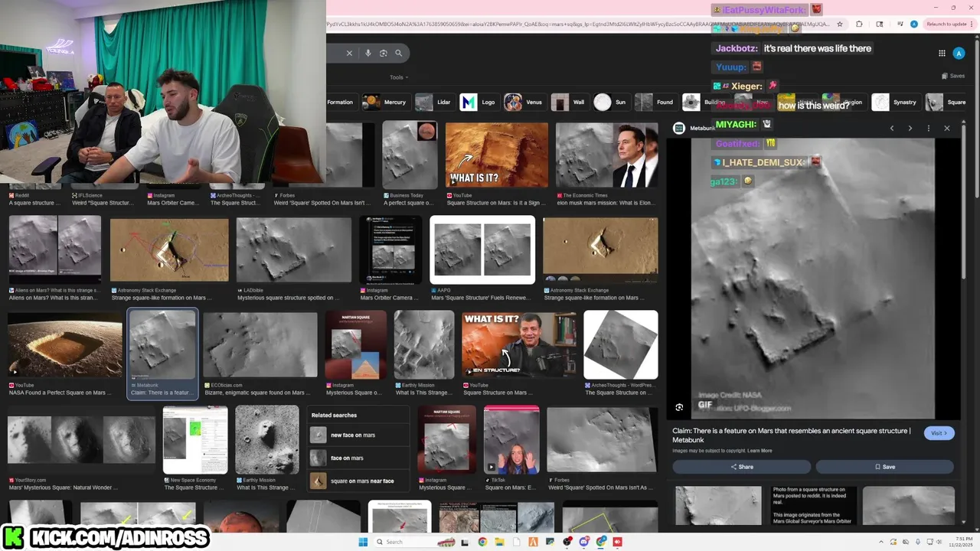Filter results by Mercury chip
This screenshot has width=980, height=551.
[385, 102]
